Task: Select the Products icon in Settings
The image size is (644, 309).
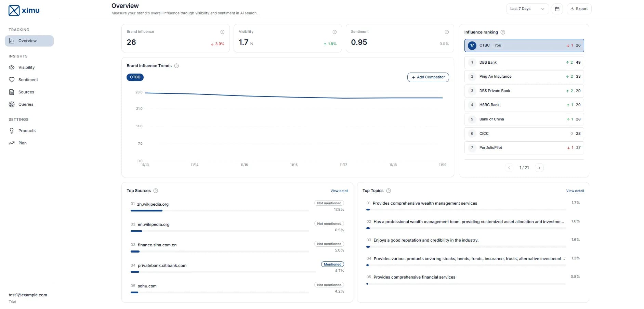Action: tap(12, 130)
